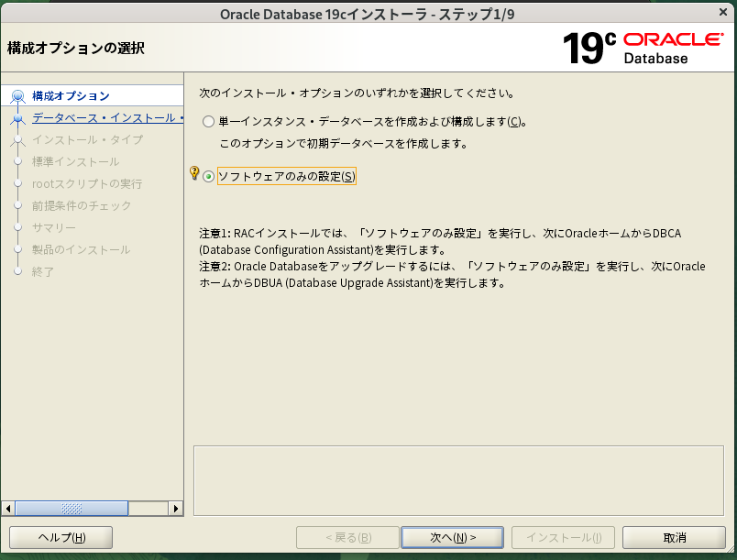Click the rootスクリプトの実行 step text
The image size is (737, 560).
tap(87, 183)
